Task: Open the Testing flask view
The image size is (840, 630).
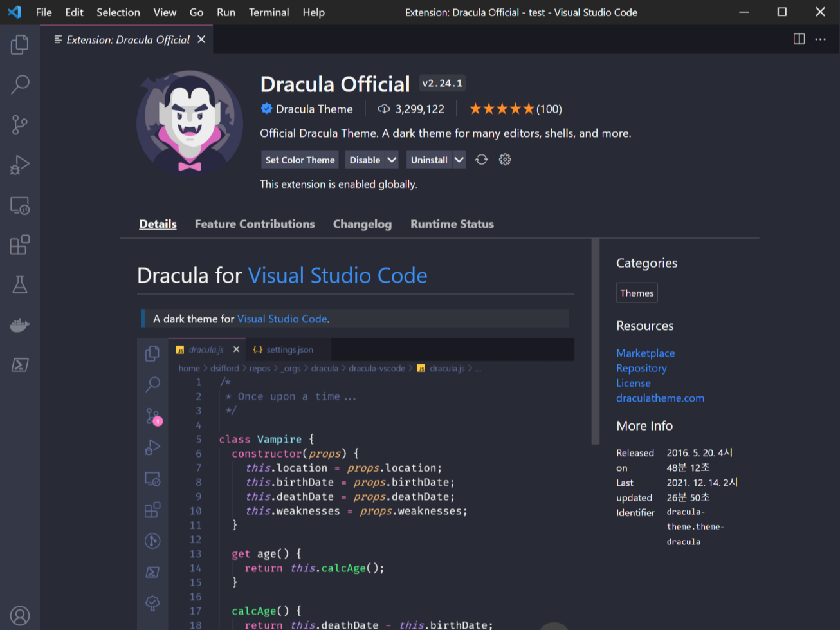Action: coord(20,285)
